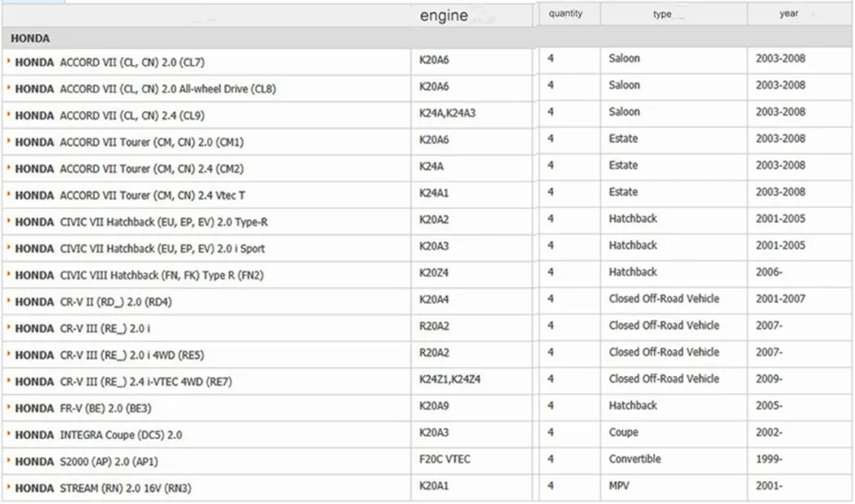Image resolution: width=855 pixels, height=504 pixels.
Task: Expand arrow beside CIVIC VIII Type R (FN2)
Action: pos(9,274)
